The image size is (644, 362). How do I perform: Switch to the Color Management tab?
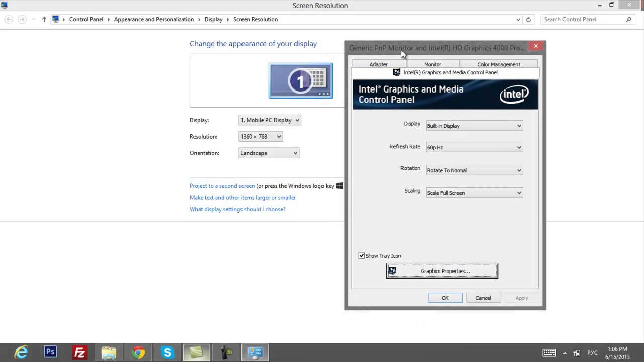(499, 64)
